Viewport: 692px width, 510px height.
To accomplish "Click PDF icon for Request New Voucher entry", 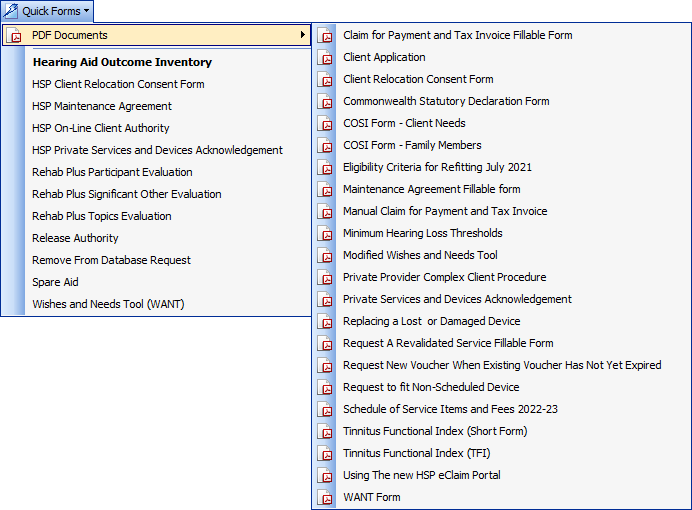I will pos(325,366).
